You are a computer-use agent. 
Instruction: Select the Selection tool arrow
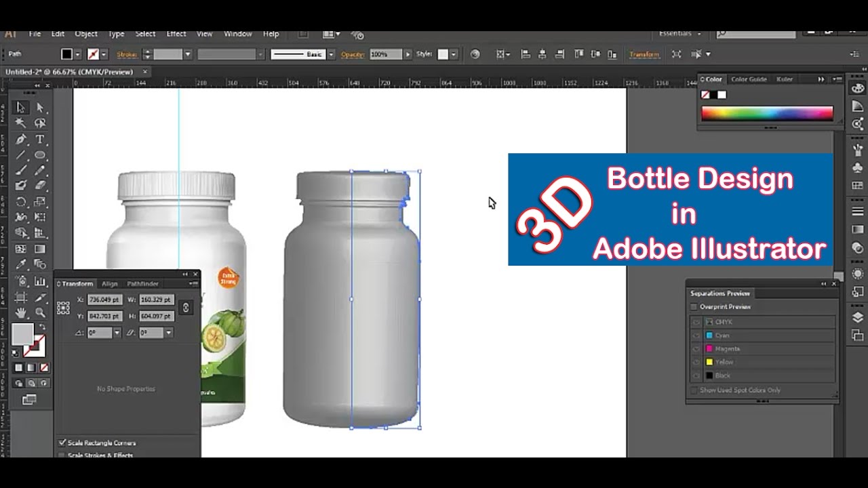pos(21,107)
